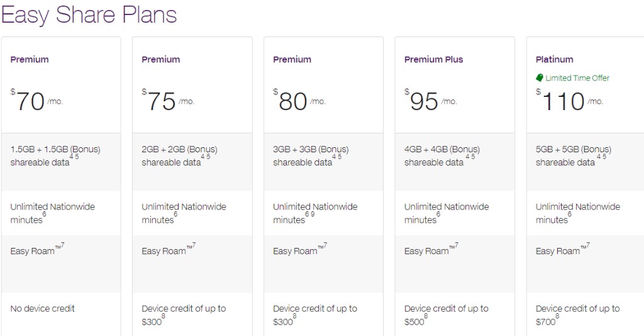This screenshot has height=336, width=644.
Task: Select the $70 Premium plan card
Action: pos(61,186)
